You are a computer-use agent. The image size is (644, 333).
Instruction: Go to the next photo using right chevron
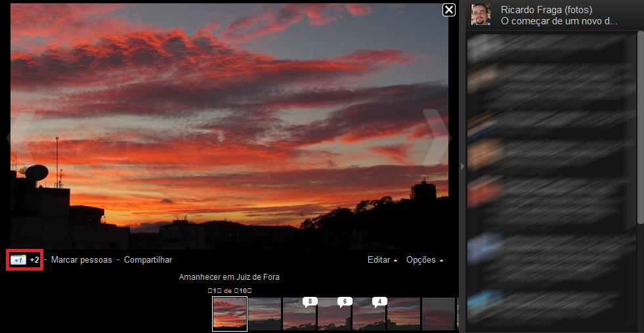pyautogui.click(x=435, y=138)
